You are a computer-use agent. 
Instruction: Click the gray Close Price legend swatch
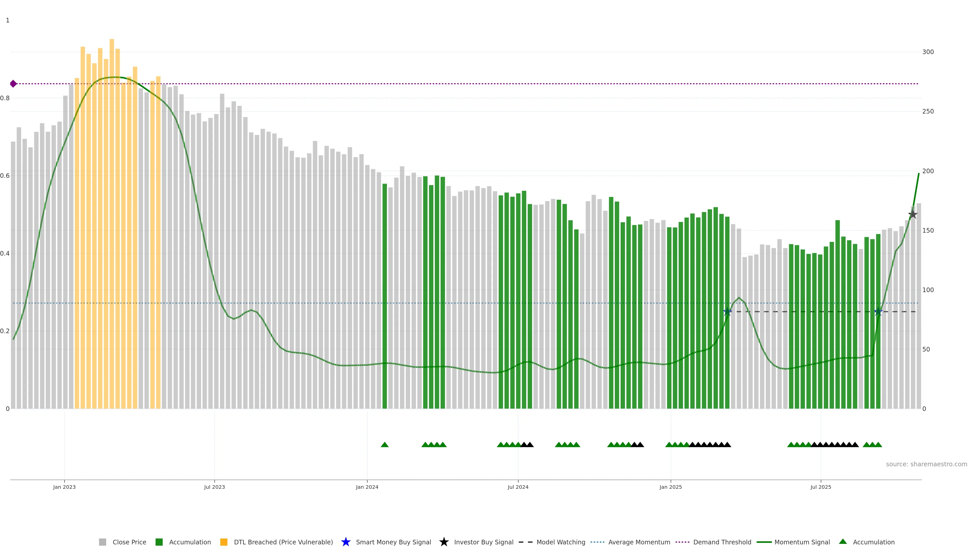pyautogui.click(x=102, y=542)
